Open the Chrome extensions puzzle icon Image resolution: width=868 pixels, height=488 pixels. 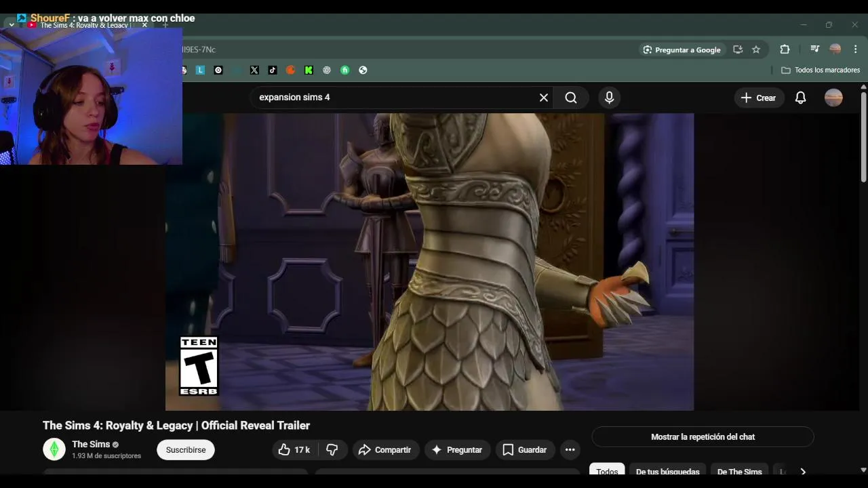tap(785, 49)
